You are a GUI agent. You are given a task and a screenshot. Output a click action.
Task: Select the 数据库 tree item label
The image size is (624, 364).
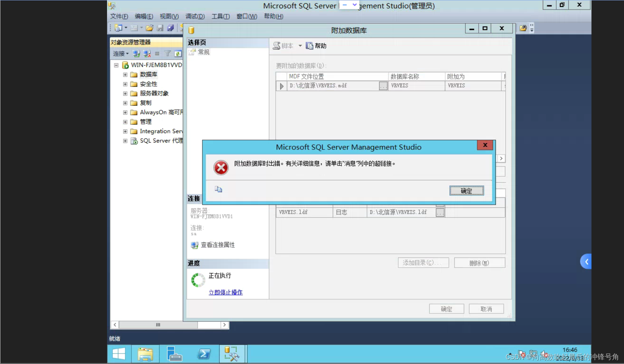[x=149, y=75]
